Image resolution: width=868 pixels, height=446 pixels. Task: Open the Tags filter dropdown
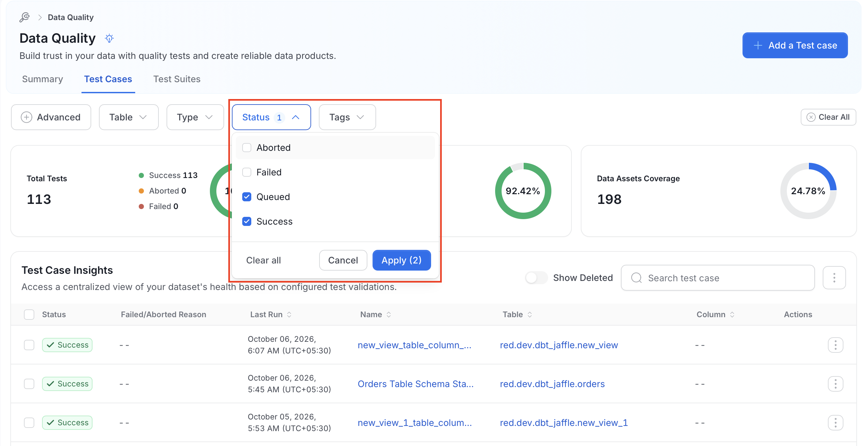click(347, 117)
